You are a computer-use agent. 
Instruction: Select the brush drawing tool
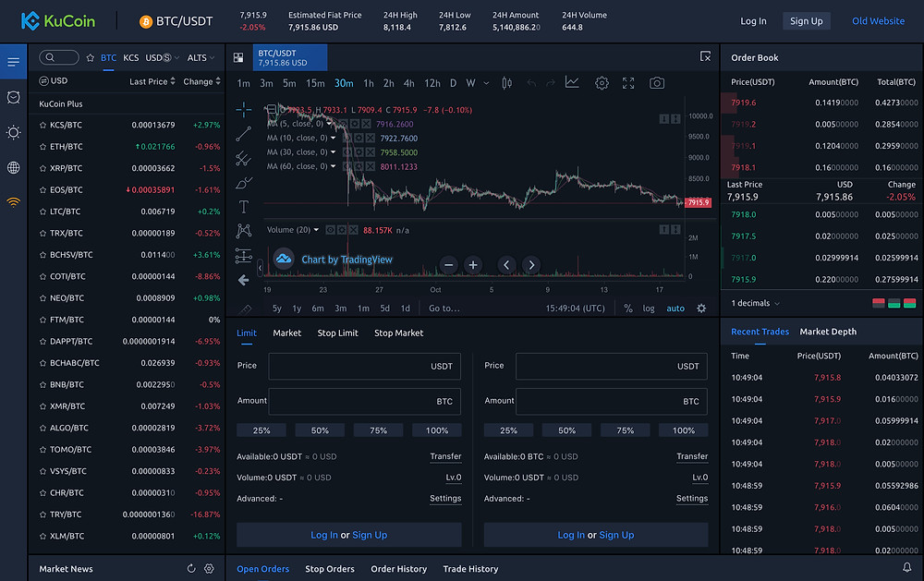243,183
